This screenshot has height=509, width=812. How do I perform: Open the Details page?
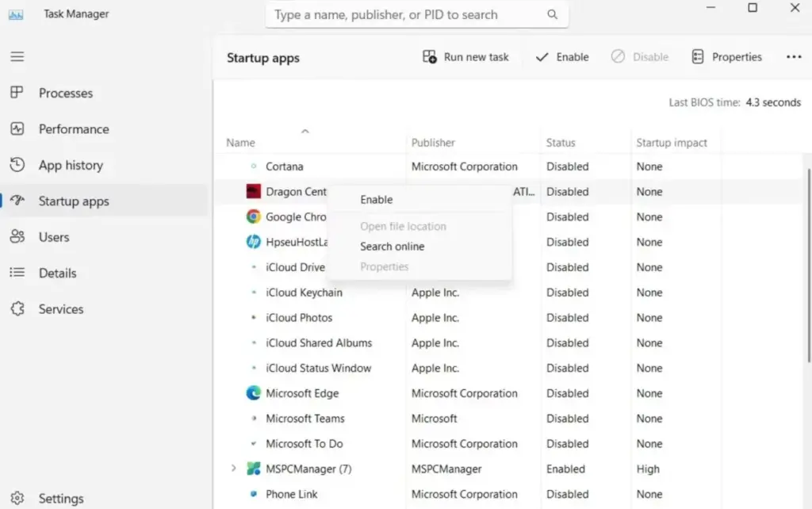tap(57, 273)
